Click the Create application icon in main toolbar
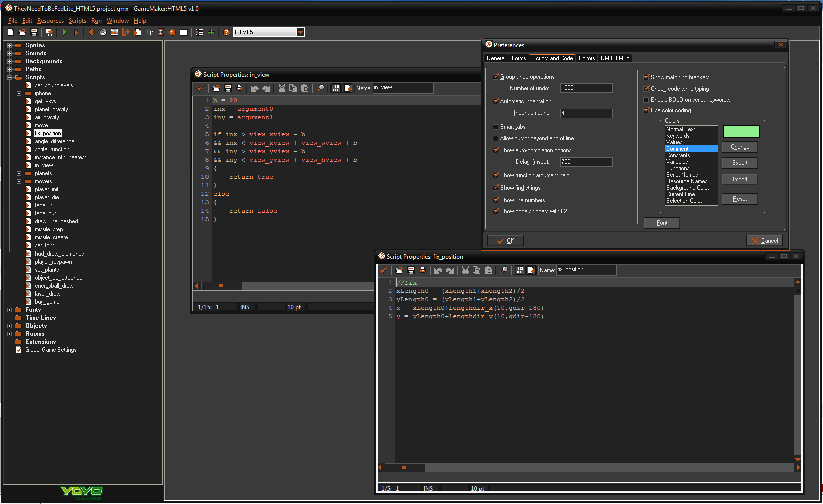The height and width of the screenshot is (504, 823). 49,32
